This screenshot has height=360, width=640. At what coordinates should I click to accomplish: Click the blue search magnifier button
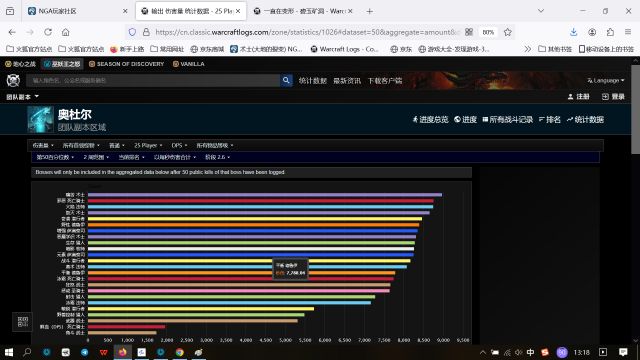286,80
